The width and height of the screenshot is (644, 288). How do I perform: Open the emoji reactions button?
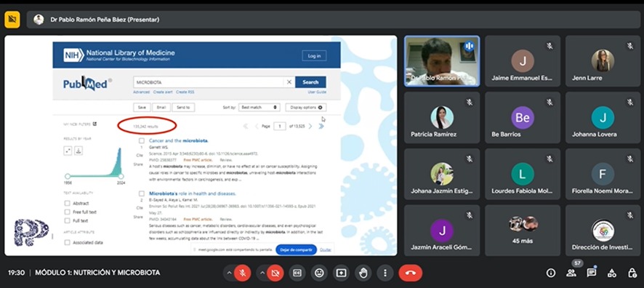[319, 273]
